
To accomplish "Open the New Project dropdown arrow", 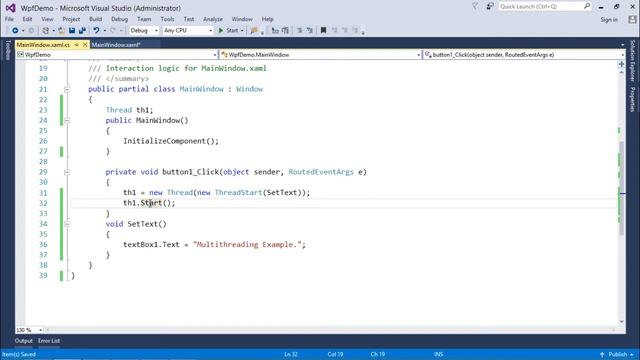I will point(53,31).
